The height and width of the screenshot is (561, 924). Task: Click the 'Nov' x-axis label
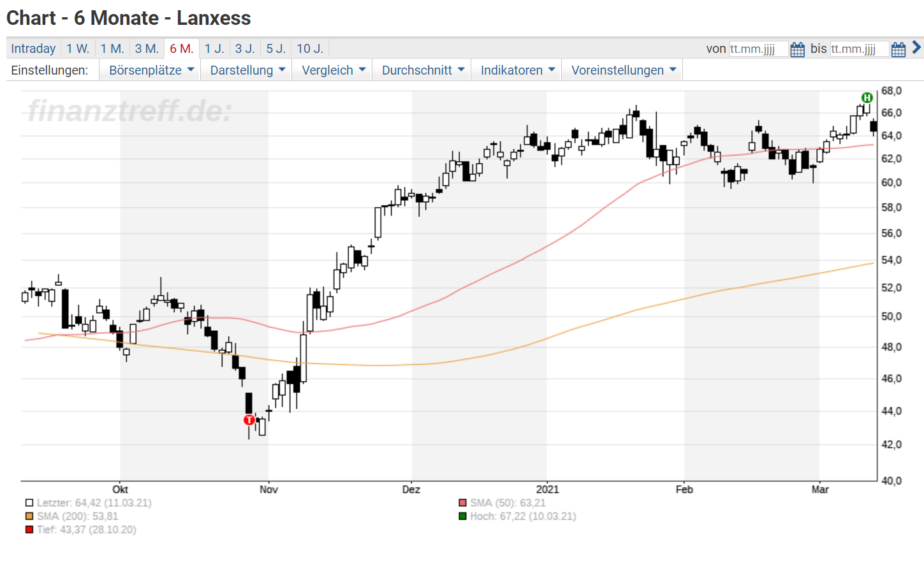coord(268,490)
